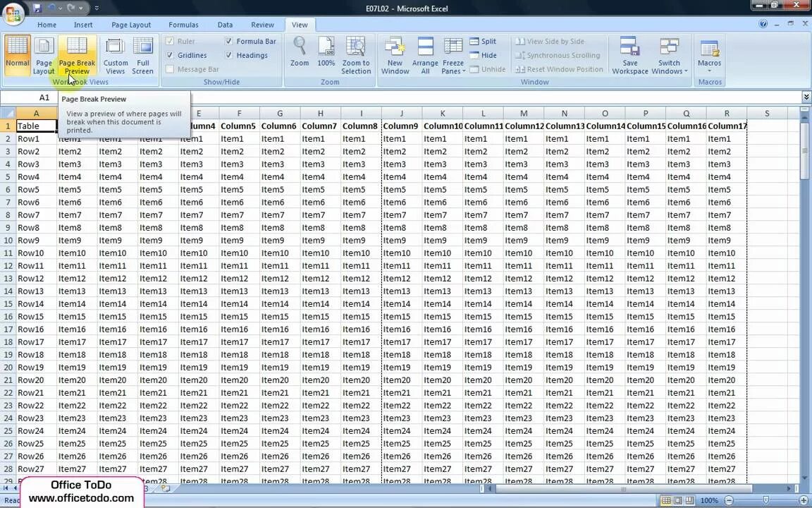Open the Data tab
This screenshot has width=812, height=508.
(225, 25)
